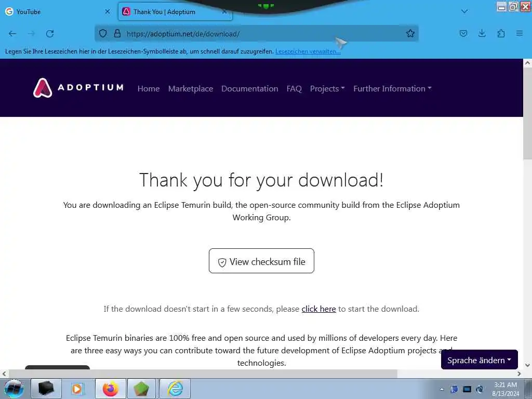Click the round globe tray icon
The image size is (532, 399).
[480, 389]
